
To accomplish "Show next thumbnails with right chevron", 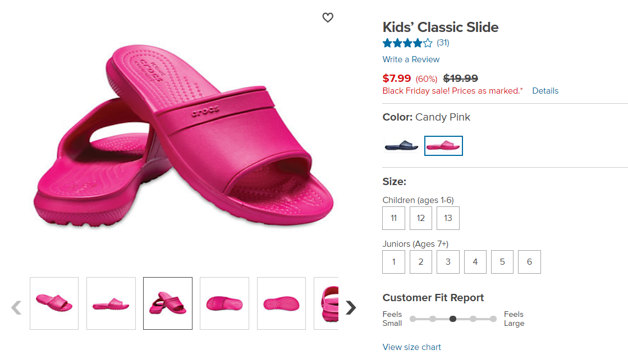I will tap(351, 307).
